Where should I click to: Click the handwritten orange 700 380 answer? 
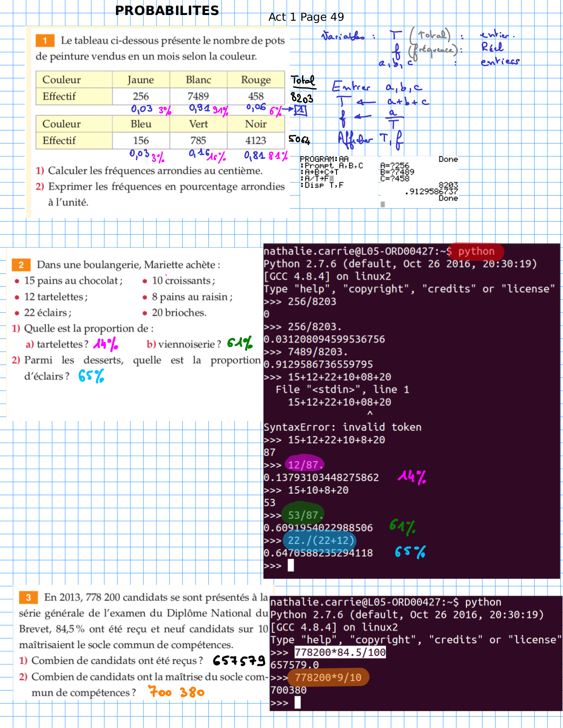tap(176, 692)
